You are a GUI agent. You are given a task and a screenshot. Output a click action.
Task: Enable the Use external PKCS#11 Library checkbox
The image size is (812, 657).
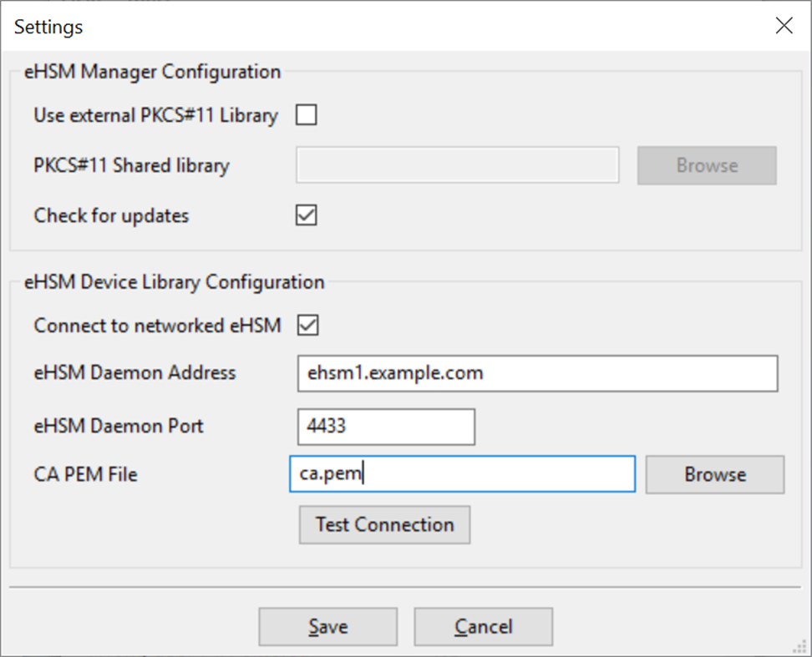click(x=306, y=115)
